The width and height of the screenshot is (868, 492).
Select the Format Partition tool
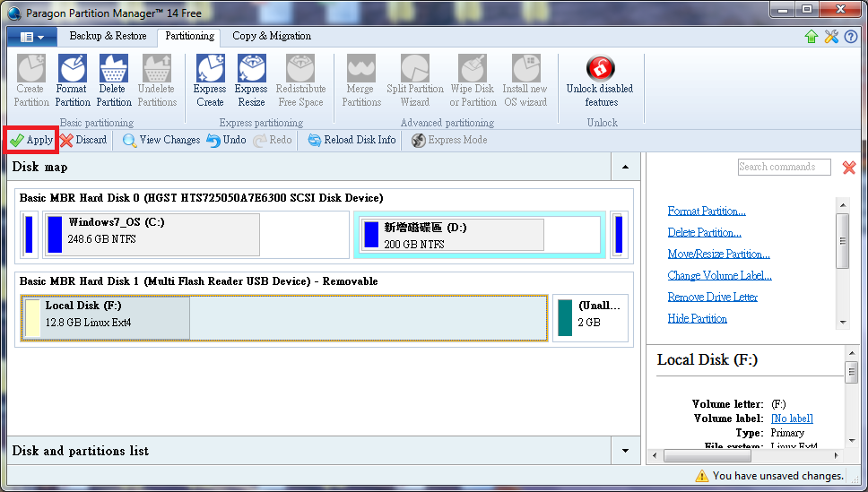coord(73,81)
